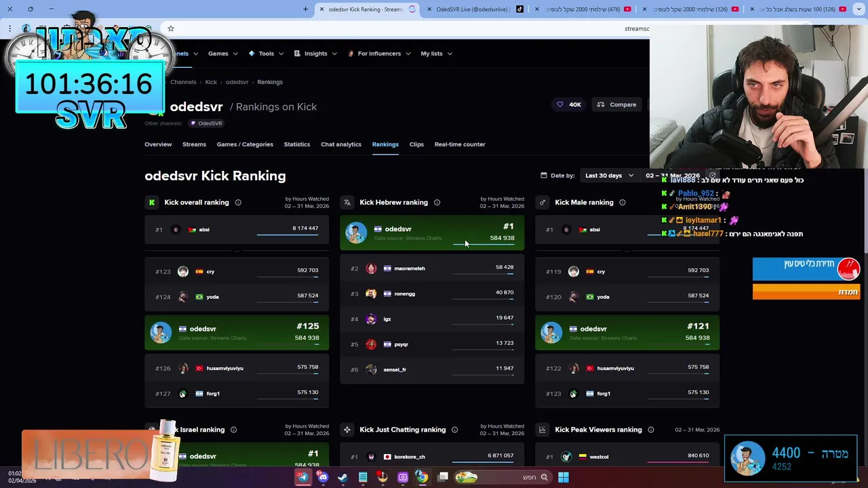Open Task View on the taskbar
Viewport: 868px width, 488px height.
point(443,477)
